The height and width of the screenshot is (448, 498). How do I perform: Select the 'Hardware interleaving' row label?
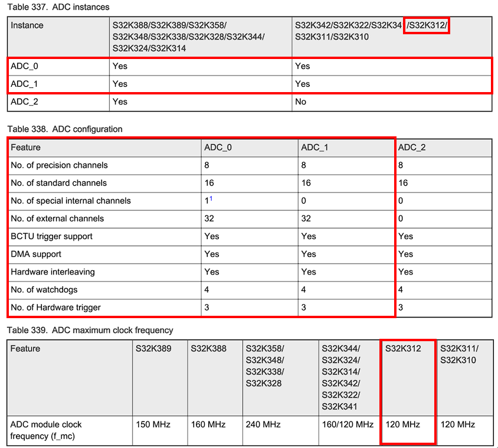coord(53,272)
